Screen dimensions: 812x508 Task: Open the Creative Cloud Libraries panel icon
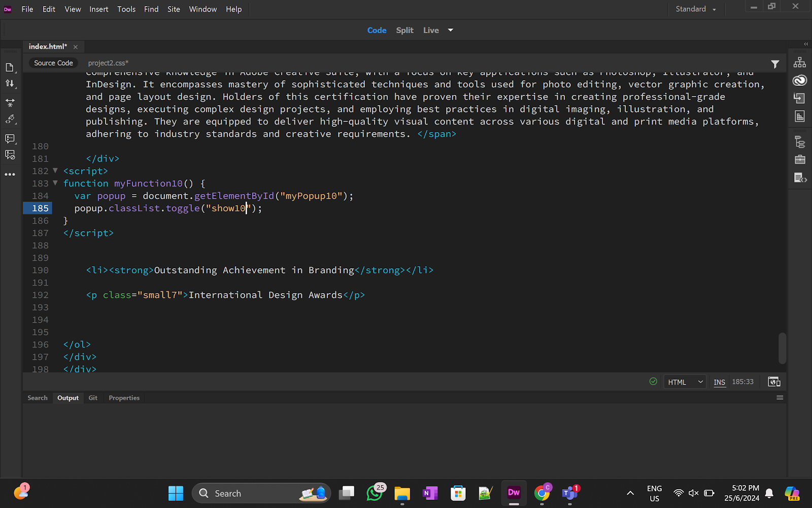point(800,80)
